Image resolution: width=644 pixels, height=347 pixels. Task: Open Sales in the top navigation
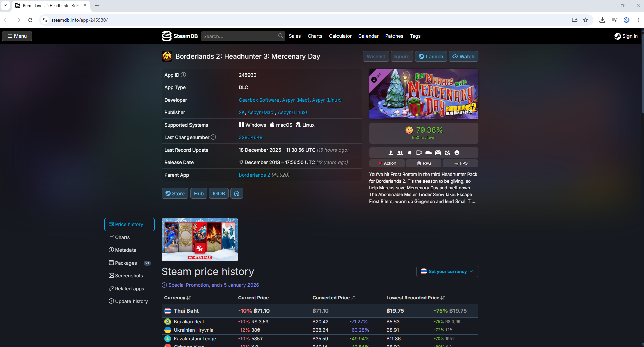click(x=295, y=36)
